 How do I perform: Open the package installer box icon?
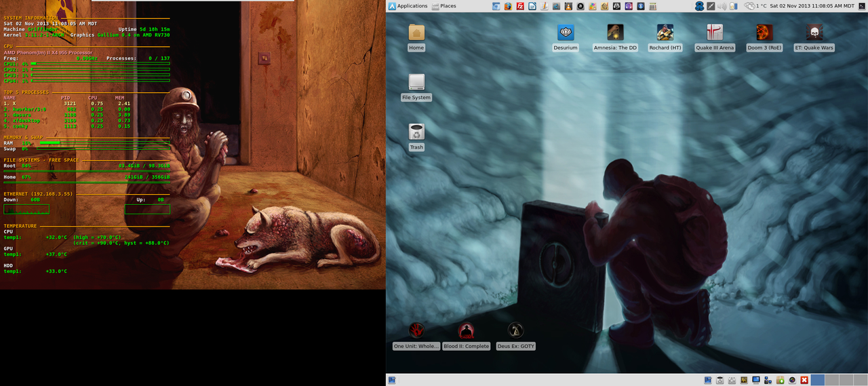coord(780,380)
